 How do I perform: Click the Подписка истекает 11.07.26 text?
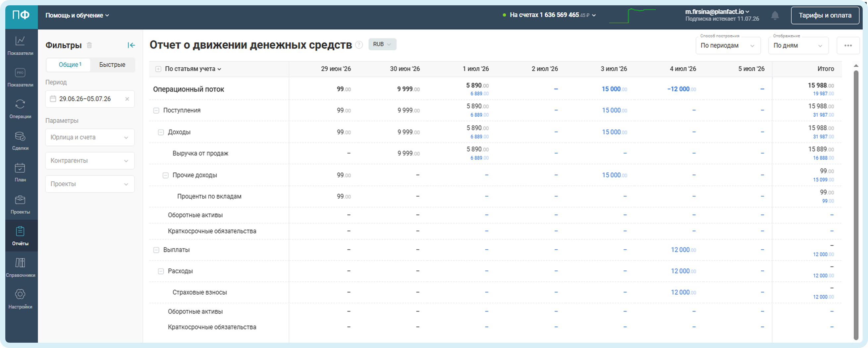[x=722, y=19]
